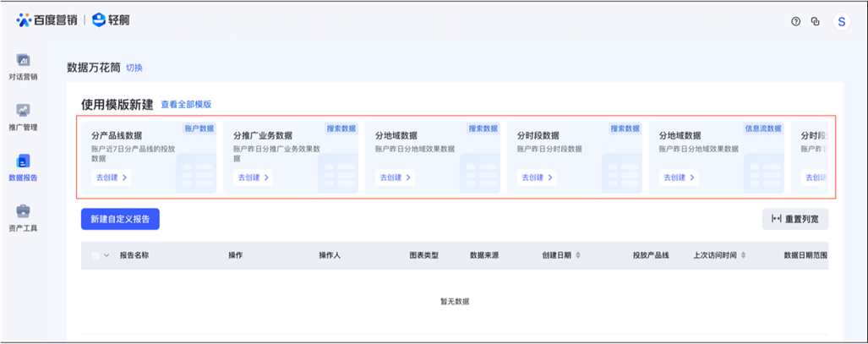The width and height of the screenshot is (868, 344).
Task: Click 新建自定义报告 button
Action: [120, 219]
